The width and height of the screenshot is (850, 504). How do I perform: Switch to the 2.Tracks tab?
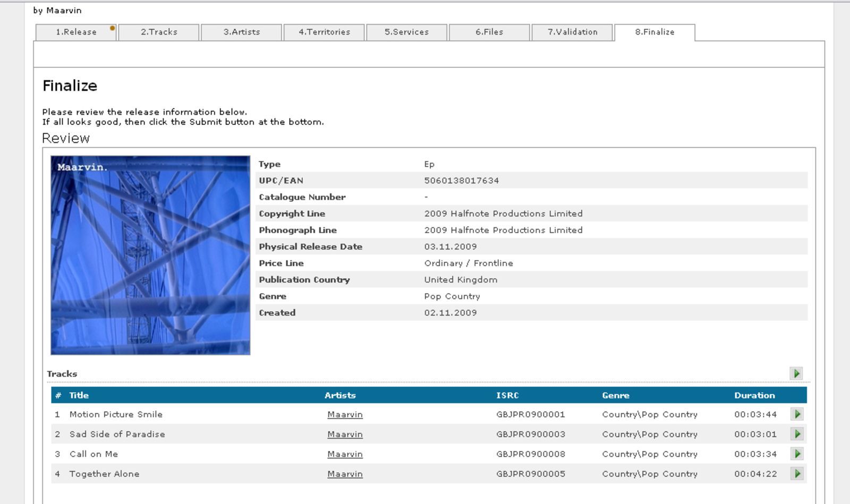(x=159, y=32)
